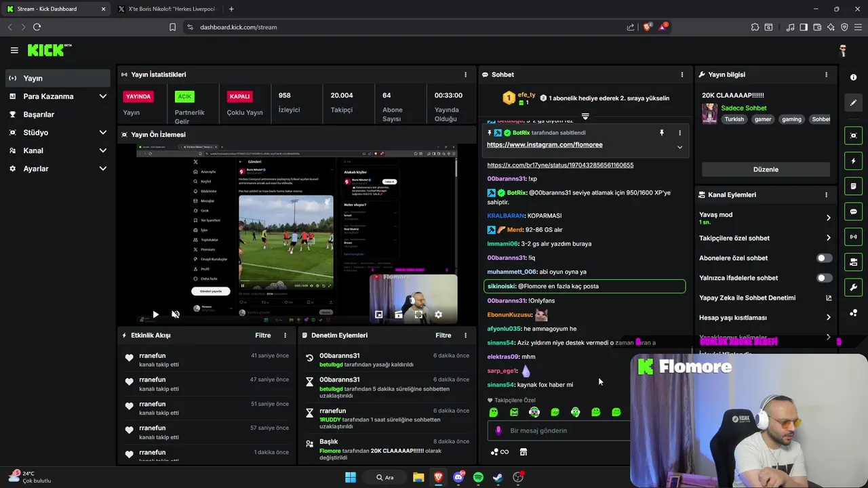Toggle Abonelere özel sohbet switch
The image size is (868, 488).
[824, 258]
